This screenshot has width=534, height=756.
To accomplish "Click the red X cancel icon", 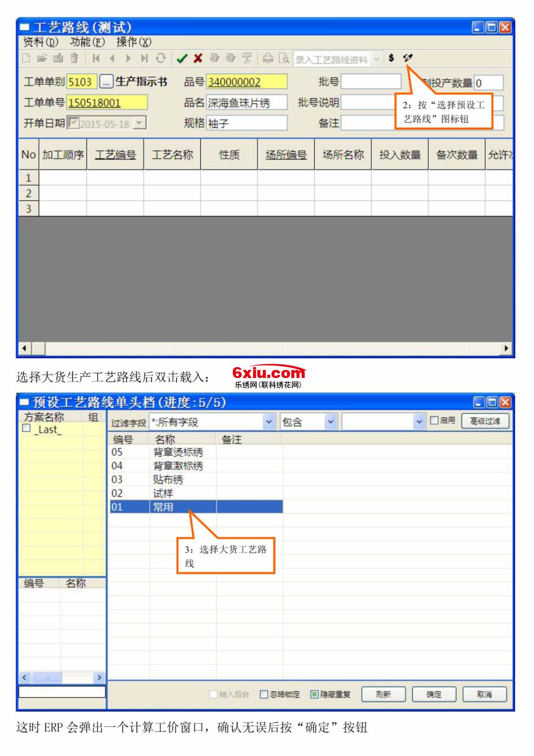I will click(x=198, y=59).
